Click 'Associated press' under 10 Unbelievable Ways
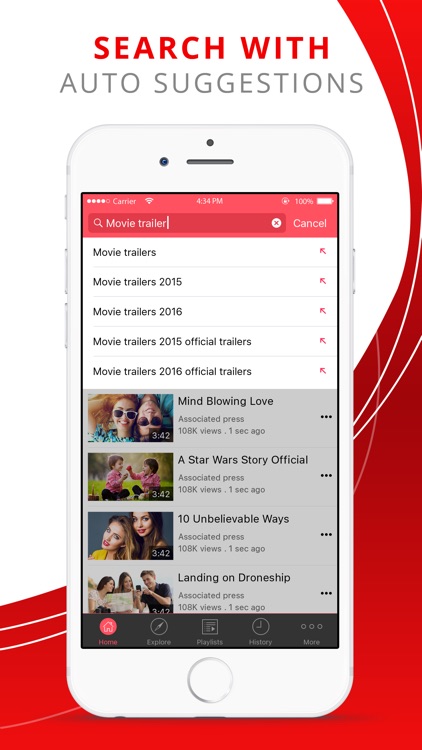422x750 pixels. (211, 537)
